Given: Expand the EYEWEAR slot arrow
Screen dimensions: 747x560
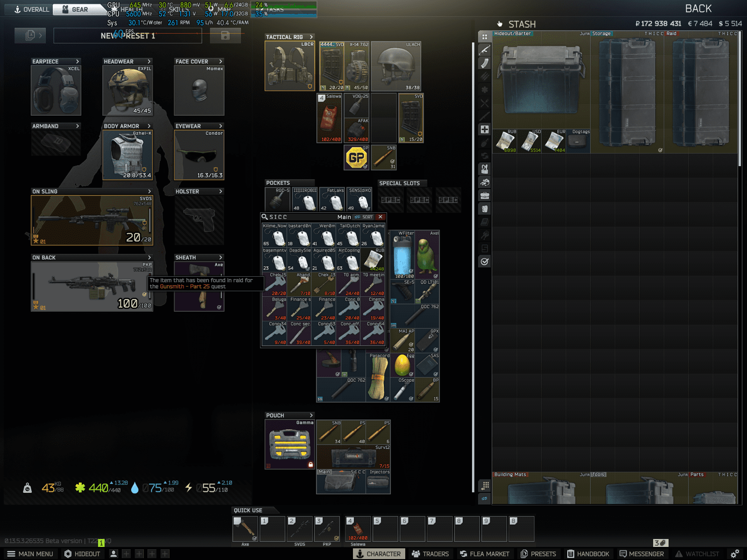Looking at the screenshot, I should [221, 126].
